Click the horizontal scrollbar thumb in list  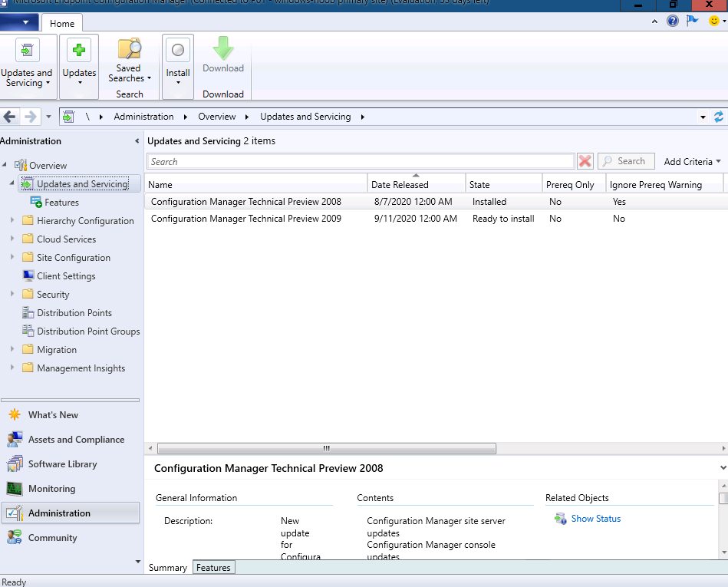tap(327, 448)
